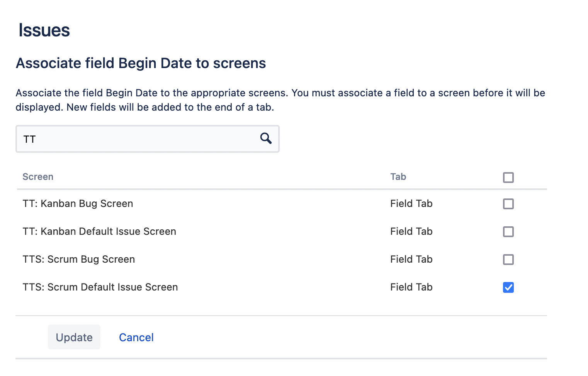Click Field Tab in Kanban Default Issue row
This screenshot has height=376, width=588.
[x=411, y=231]
